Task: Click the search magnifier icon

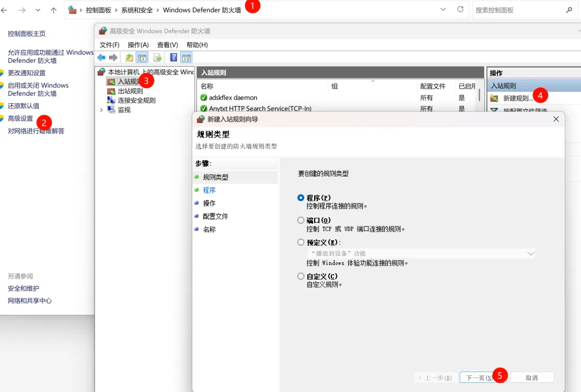Action: point(569,10)
